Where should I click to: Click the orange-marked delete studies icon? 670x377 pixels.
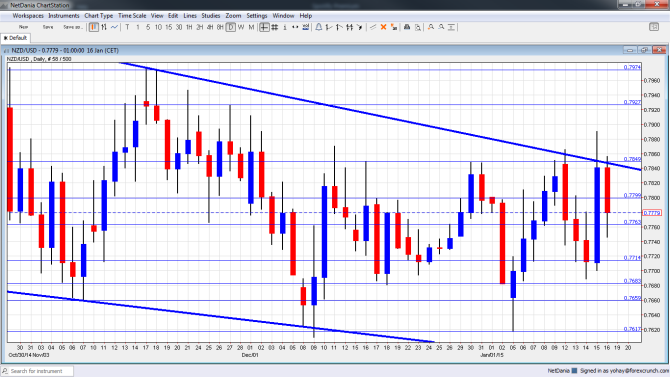point(394,27)
